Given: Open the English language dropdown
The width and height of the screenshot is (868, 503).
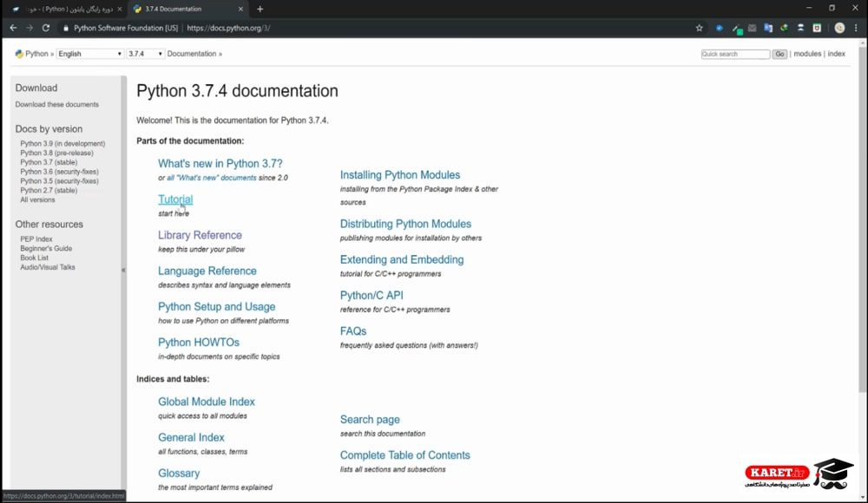Looking at the screenshot, I should pyautogui.click(x=89, y=54).
